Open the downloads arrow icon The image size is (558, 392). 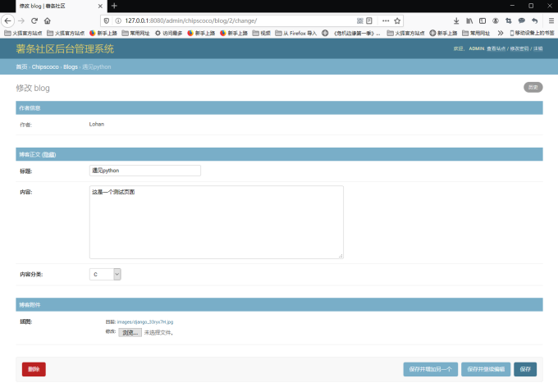point(456,21)
